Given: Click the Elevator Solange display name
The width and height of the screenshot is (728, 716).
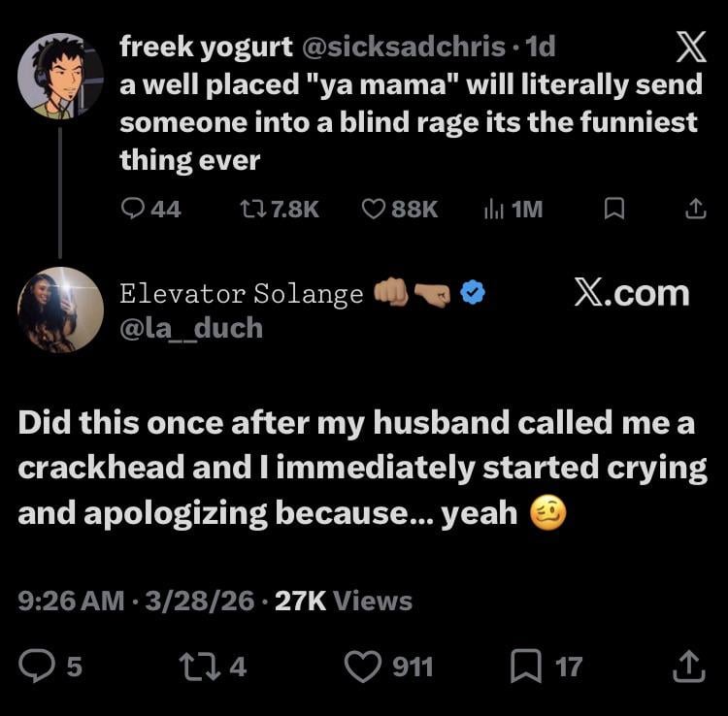Looking at the screenshot, I should click(241, 294).
